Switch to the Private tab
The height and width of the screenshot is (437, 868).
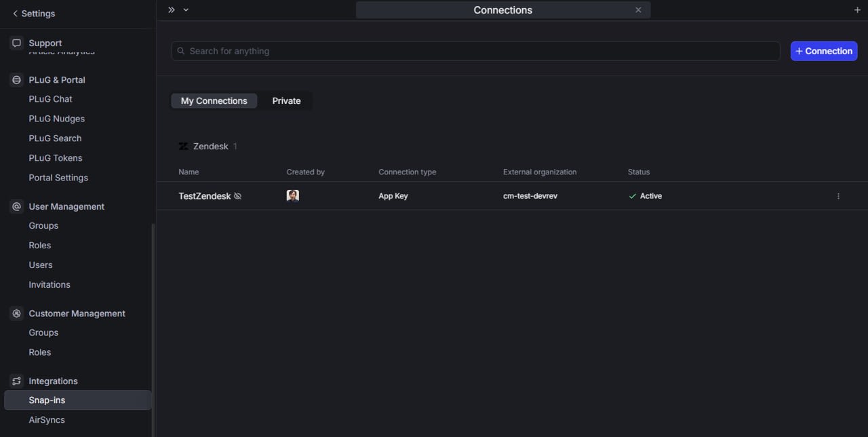pos(286,101)
